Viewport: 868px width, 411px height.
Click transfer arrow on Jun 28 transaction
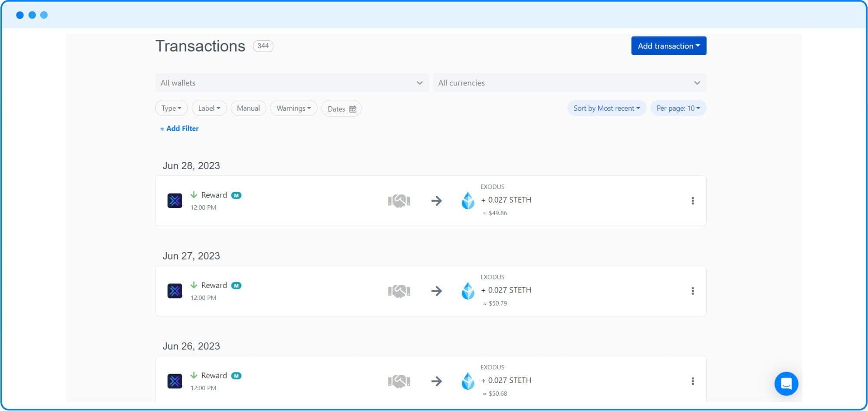437,201
